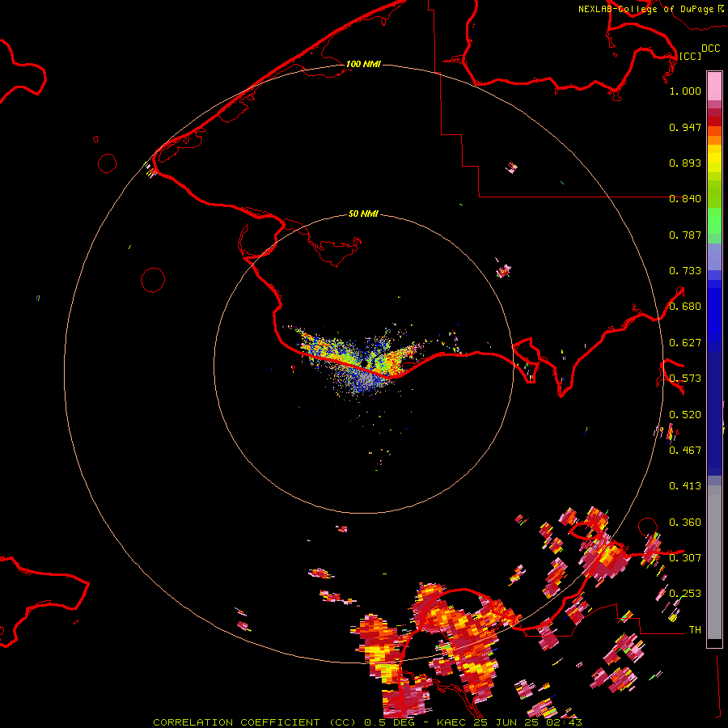This screenshot has height=728, width=728.
Task: Click the TH threshold legend label
Action: (x=695, y=630)
